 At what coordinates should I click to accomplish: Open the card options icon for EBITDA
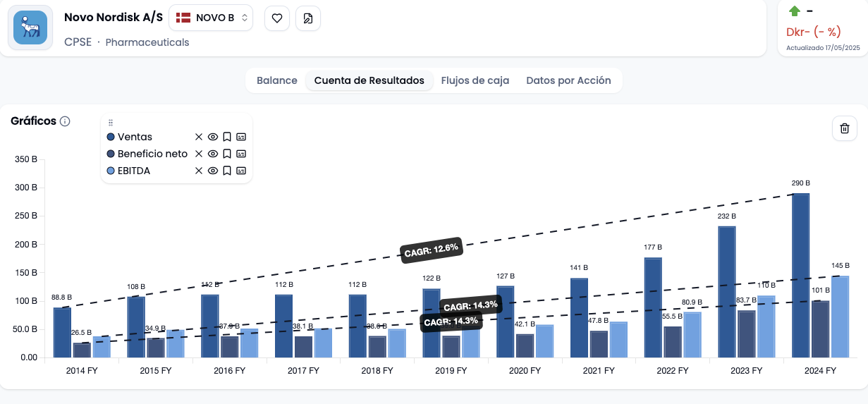[241, 171]
